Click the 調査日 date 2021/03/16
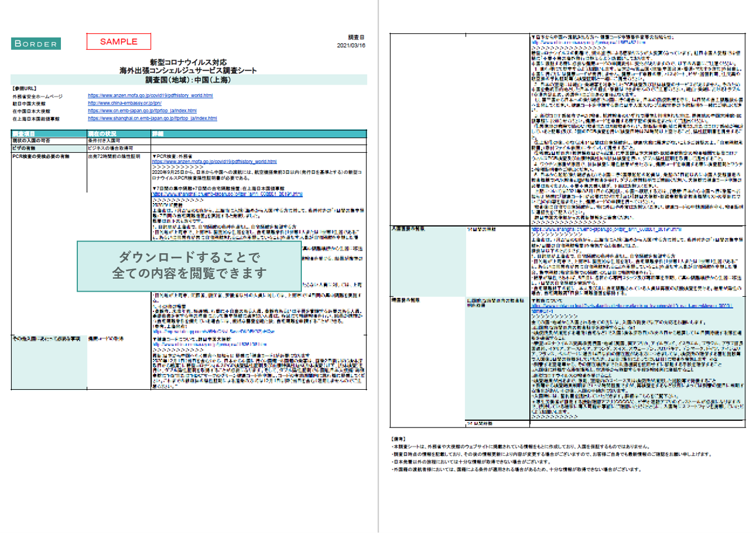The image size is (756, 533). (351, 45)
